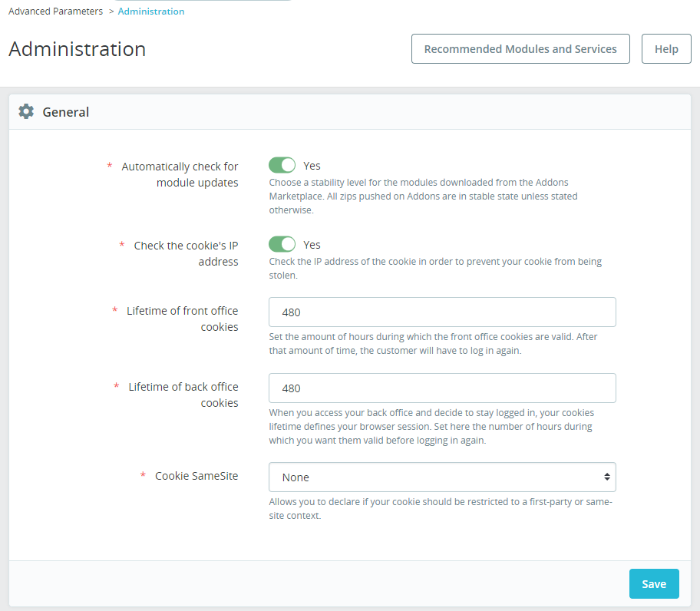Click the General panel heading text
This screenshot has width=700, height=611.
point(66,112)
